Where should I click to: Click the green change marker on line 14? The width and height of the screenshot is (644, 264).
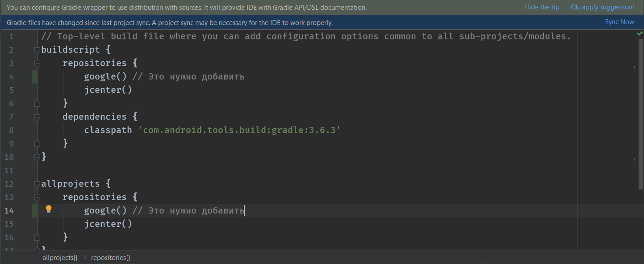[x=34, y=211]
